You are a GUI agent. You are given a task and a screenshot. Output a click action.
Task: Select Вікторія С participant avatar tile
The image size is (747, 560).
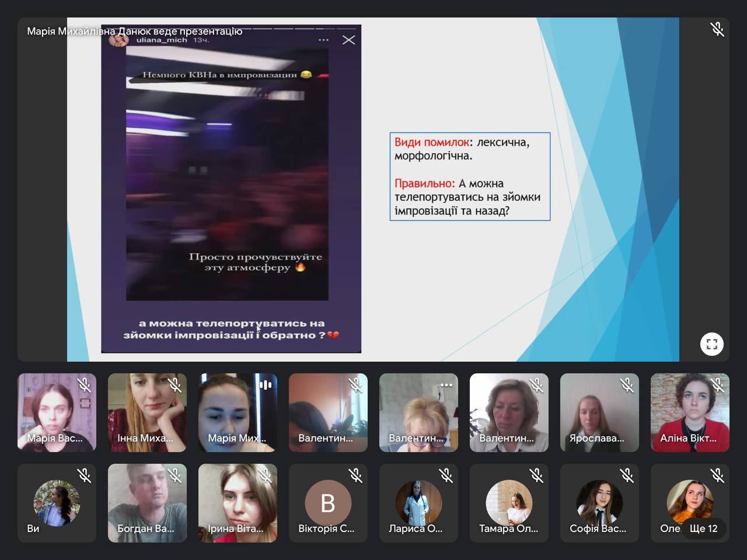pos(328,503)
